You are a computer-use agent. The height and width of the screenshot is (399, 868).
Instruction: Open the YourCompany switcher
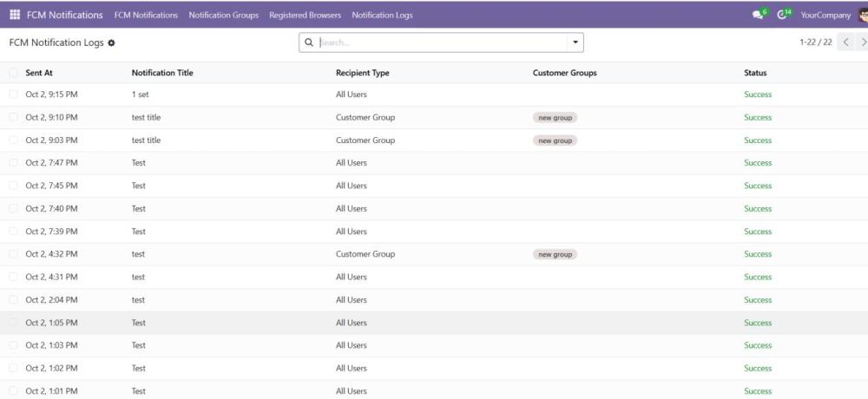[825, 15]
